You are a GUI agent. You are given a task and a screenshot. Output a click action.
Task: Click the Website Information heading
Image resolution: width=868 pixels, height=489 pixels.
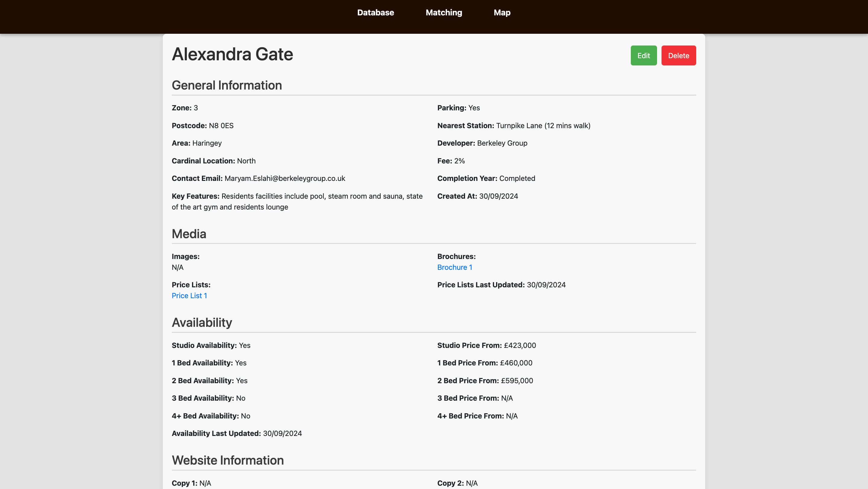(x=228, y=460)
